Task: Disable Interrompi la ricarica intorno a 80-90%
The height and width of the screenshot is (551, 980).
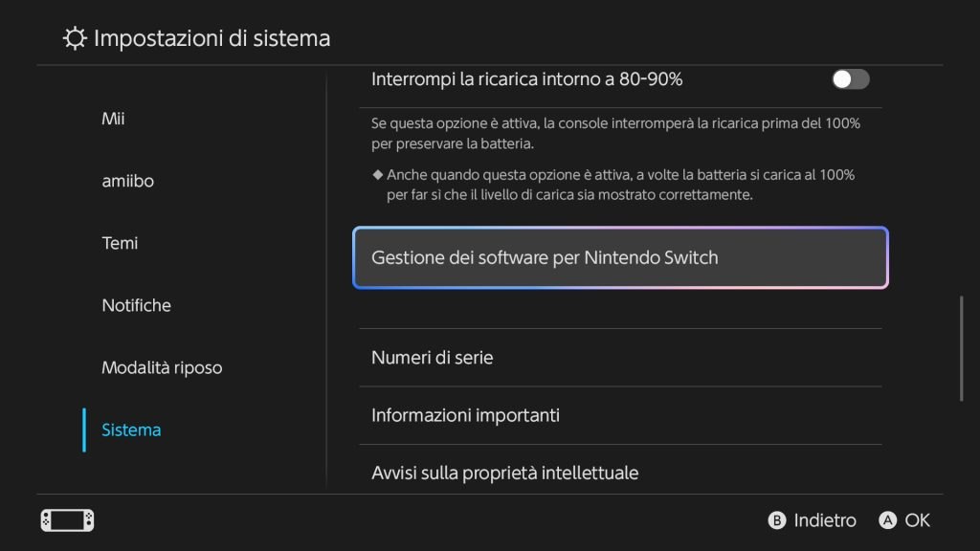Action: tap(850, 79)
